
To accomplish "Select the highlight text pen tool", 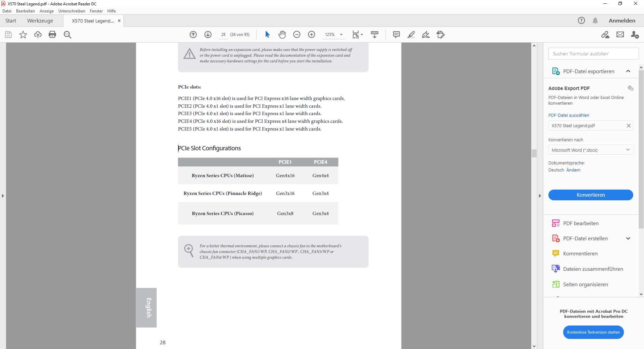I will (411, 35).
